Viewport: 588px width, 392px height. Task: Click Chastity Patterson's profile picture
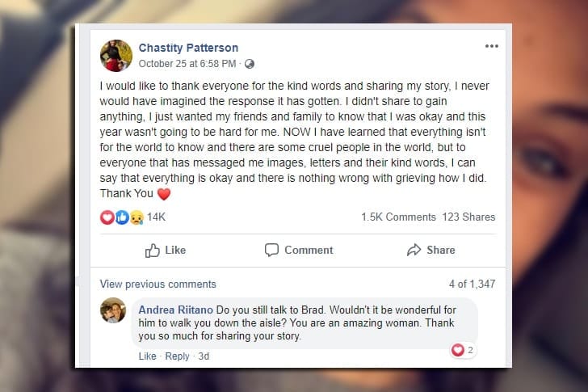point(115,55)
